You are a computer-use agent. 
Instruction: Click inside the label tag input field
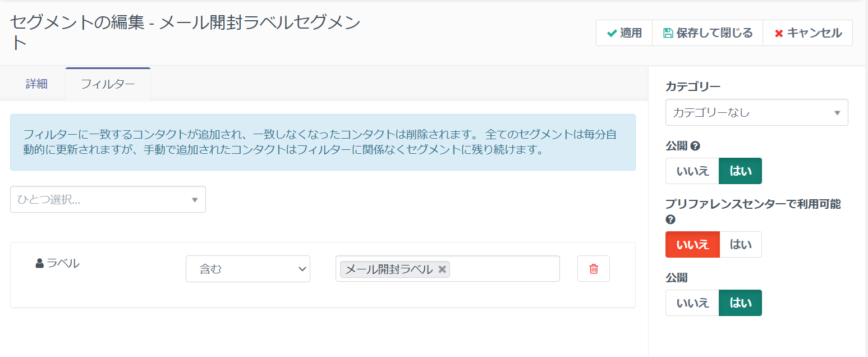coord(505,269)
